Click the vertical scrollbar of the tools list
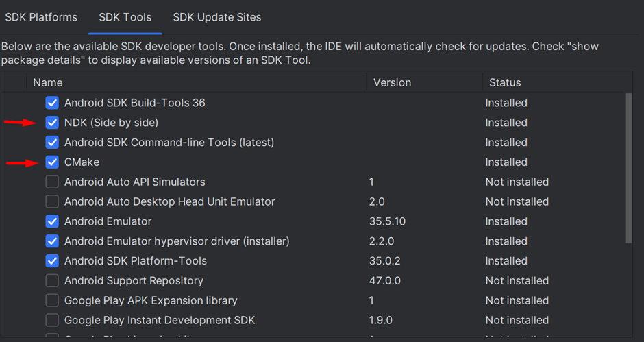The width and height of the screenshot is (644, 342). (628, 168)
